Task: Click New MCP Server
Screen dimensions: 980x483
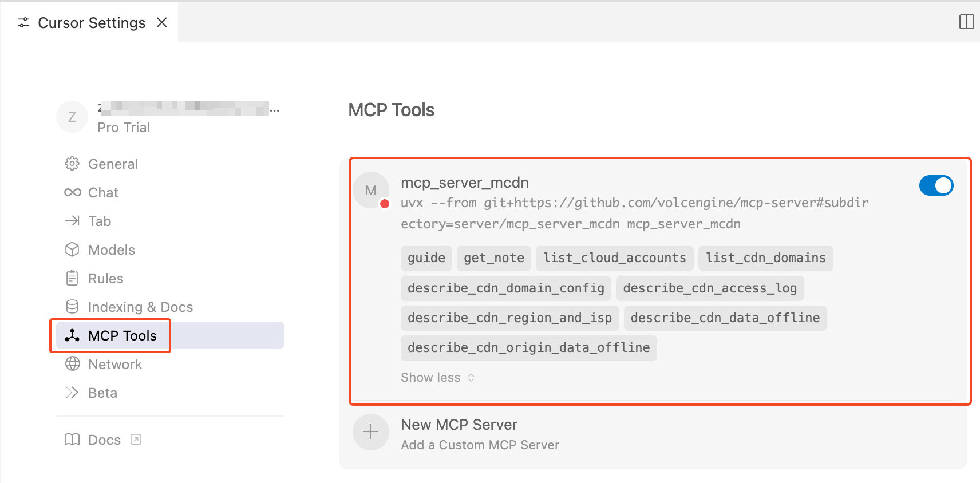Action: (x=459, y=425)
